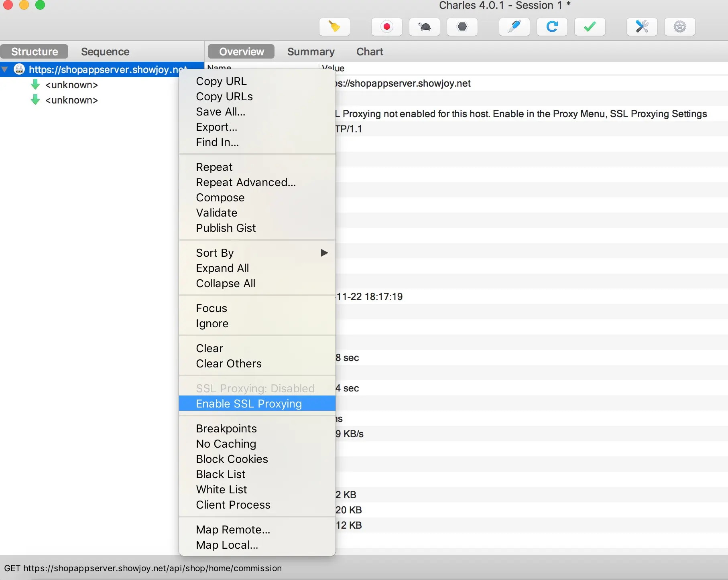Toggle Black List in context menu
The image size is (728, 580).
[x=257, y=475]
